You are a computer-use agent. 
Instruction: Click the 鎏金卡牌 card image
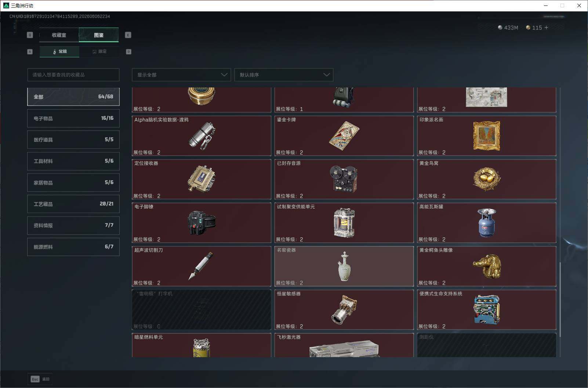[x=344, y=136]
